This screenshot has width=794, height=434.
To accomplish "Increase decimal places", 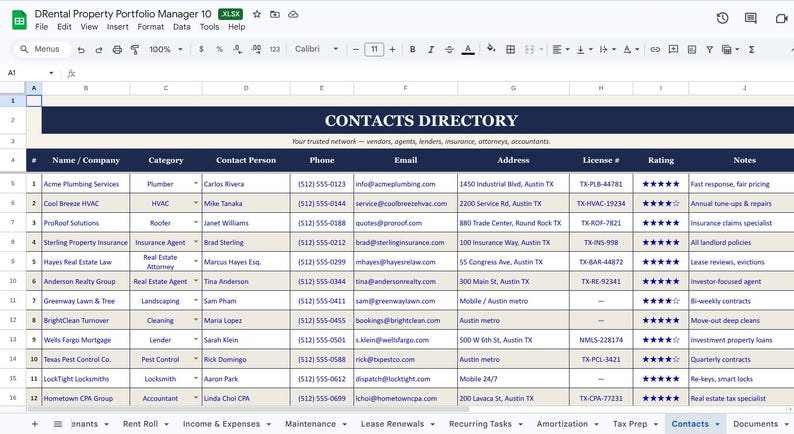I will click(256, 50).
